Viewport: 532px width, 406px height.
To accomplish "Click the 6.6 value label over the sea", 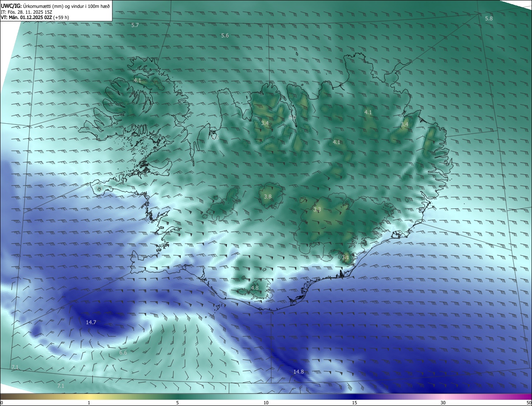I will coord(123,352).
